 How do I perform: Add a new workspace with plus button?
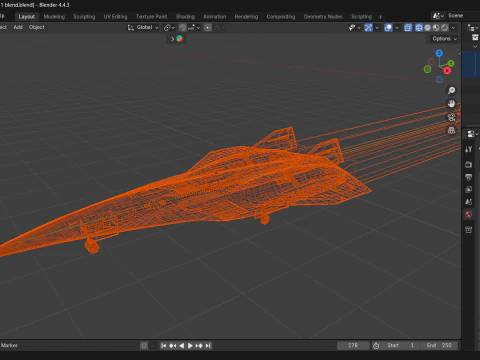click(380, 17)
